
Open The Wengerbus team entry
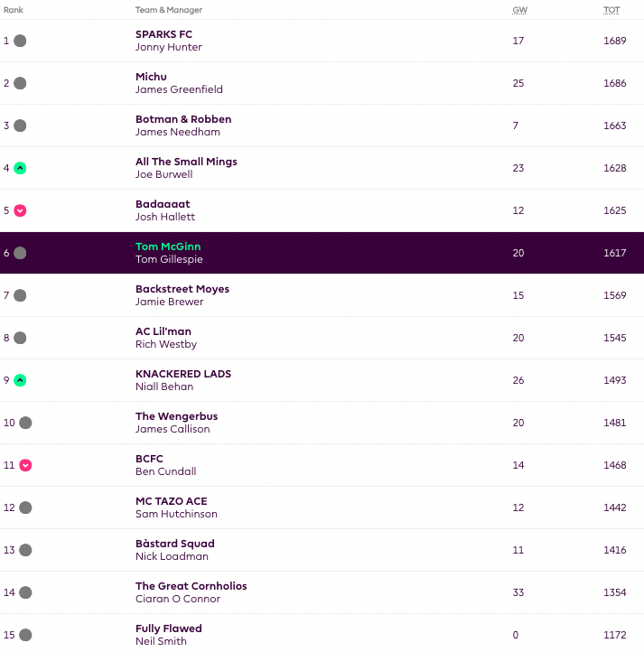click(x=176, y=416)
